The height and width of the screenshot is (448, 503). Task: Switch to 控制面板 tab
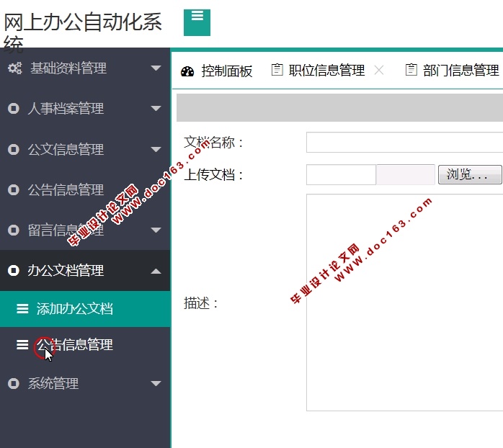click(216, 71)
